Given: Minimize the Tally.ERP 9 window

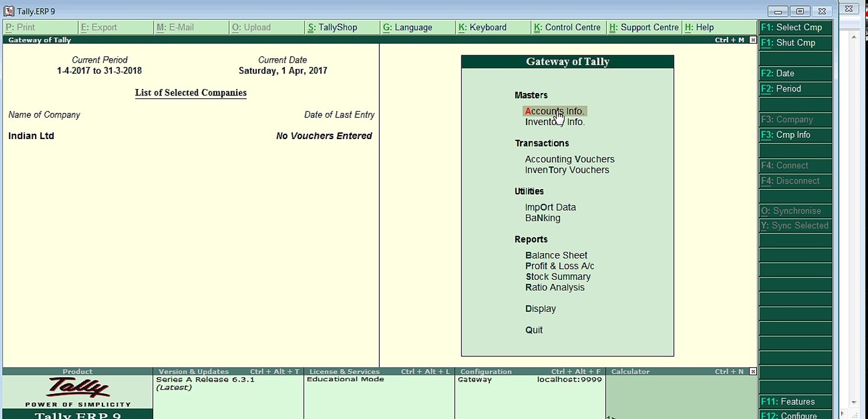Looking at the screenshot, I should tap(778, 11).
